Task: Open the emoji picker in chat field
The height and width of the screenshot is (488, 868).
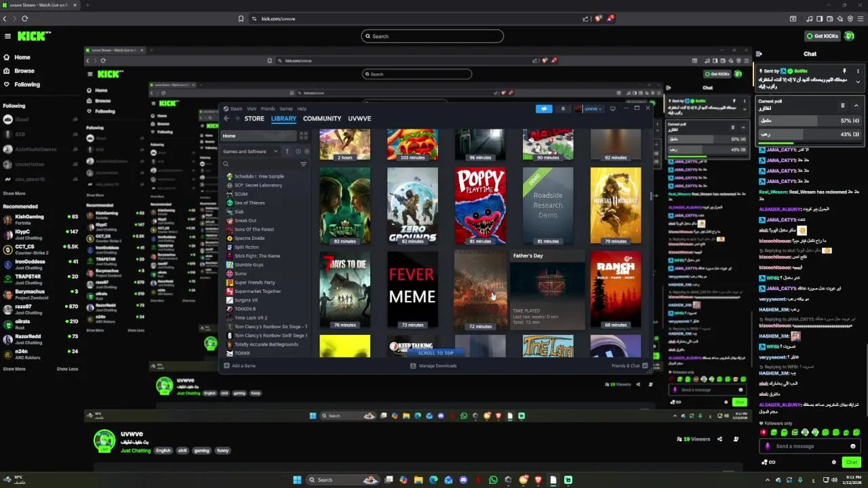Action: pyautogui.click(x=853, y=446)
